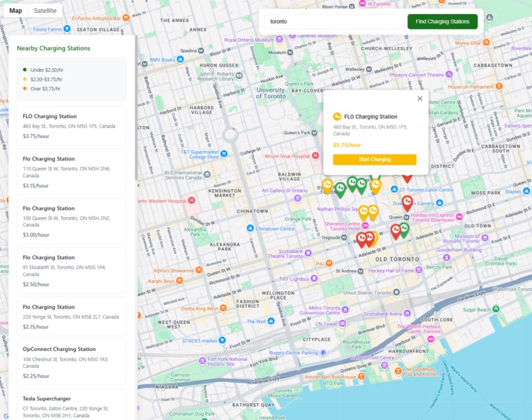Click Nathan Phillips Square map label
Screen dimensions: 532x420
[337, 209]
